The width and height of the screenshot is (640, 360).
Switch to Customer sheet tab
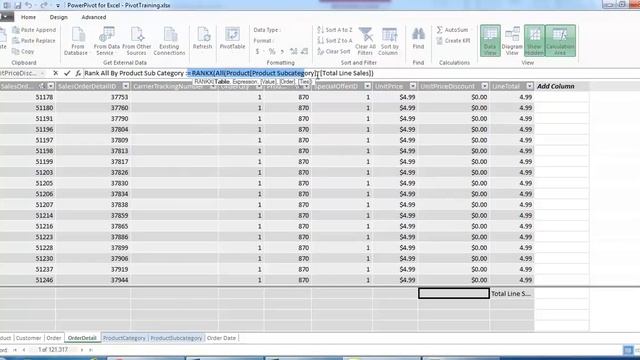coord(29,338)
